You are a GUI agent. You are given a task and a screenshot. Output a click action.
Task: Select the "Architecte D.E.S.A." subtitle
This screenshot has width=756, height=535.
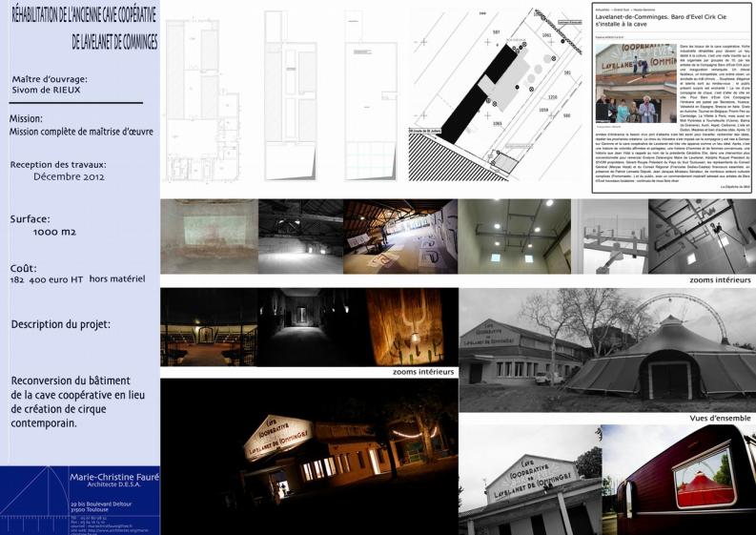coord(113,484)
